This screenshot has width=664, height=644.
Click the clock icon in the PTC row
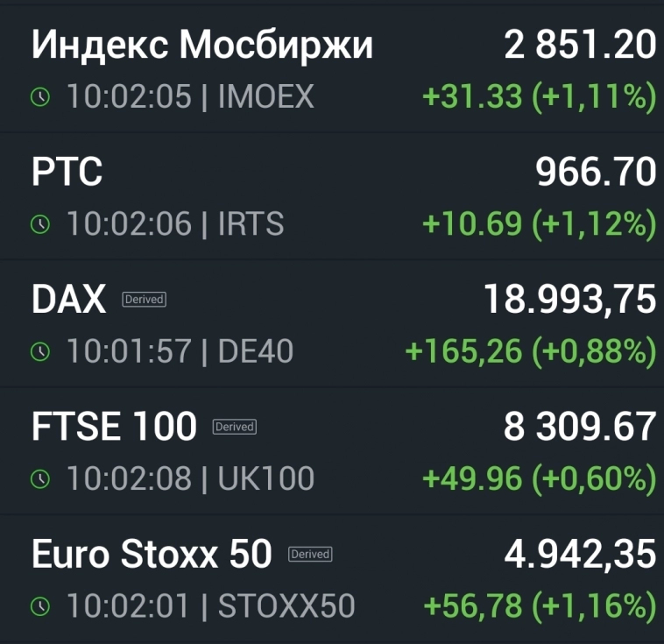40,224
